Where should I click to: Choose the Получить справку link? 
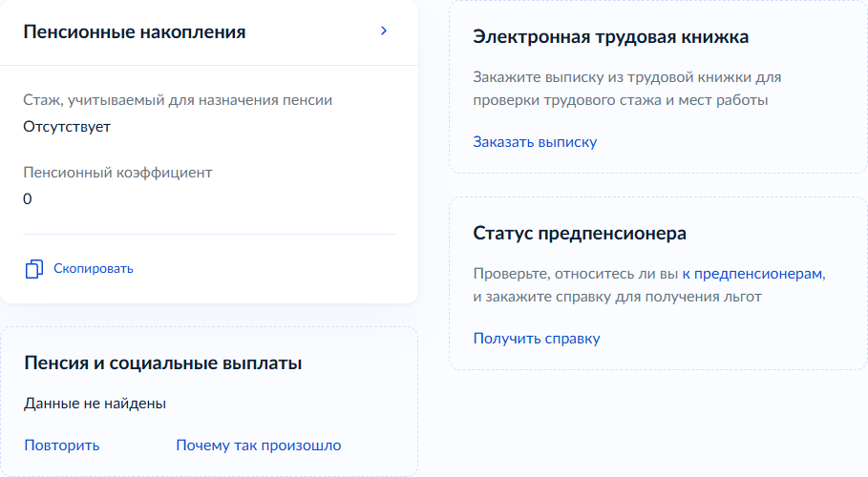coord(537,338)
